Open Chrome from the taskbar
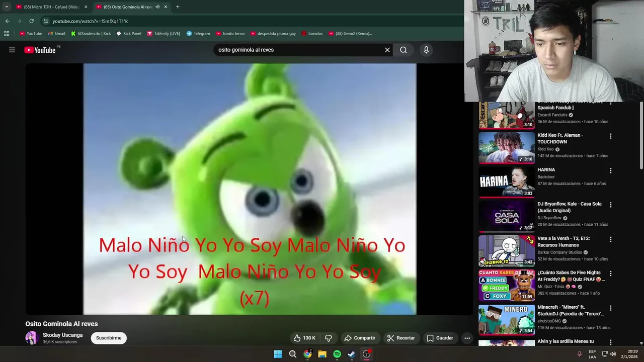This screenshot has height=362, width=644. click(x=307, y=354)
